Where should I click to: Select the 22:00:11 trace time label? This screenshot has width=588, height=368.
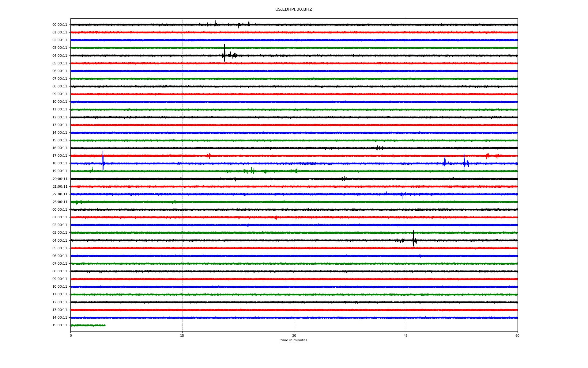click(60, 194)
